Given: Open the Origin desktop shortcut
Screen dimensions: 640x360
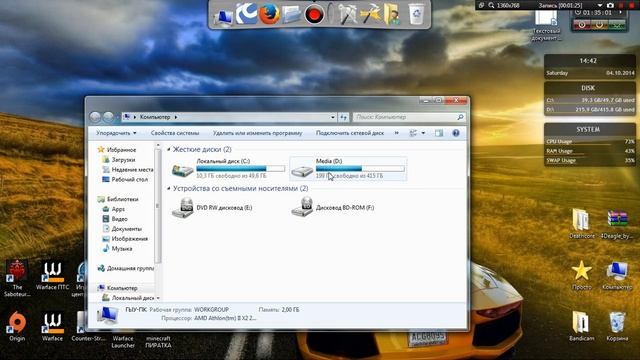Looking at the screenshot, I should (x=17, y=327).
